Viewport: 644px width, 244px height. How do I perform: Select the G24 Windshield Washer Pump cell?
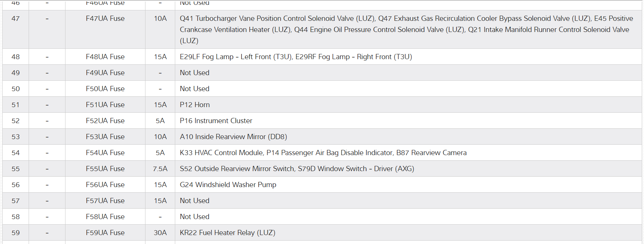click(x=228, y=185)
